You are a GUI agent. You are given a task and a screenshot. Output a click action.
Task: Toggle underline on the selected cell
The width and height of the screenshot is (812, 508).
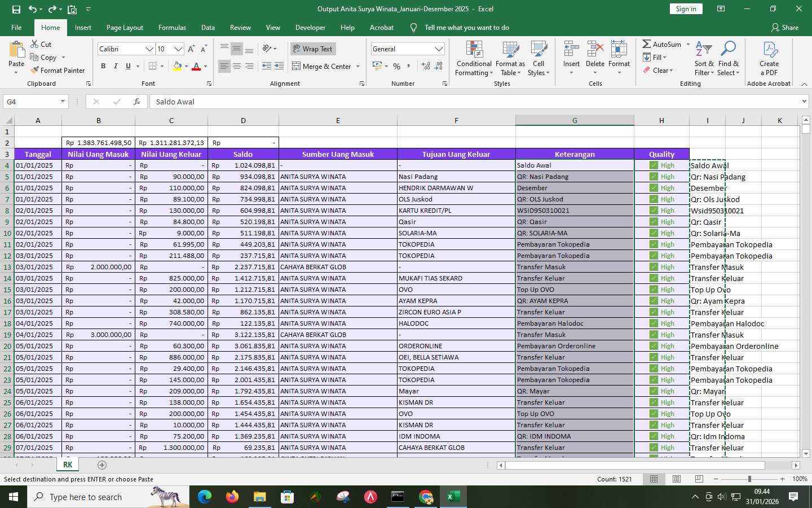point(128,66)
